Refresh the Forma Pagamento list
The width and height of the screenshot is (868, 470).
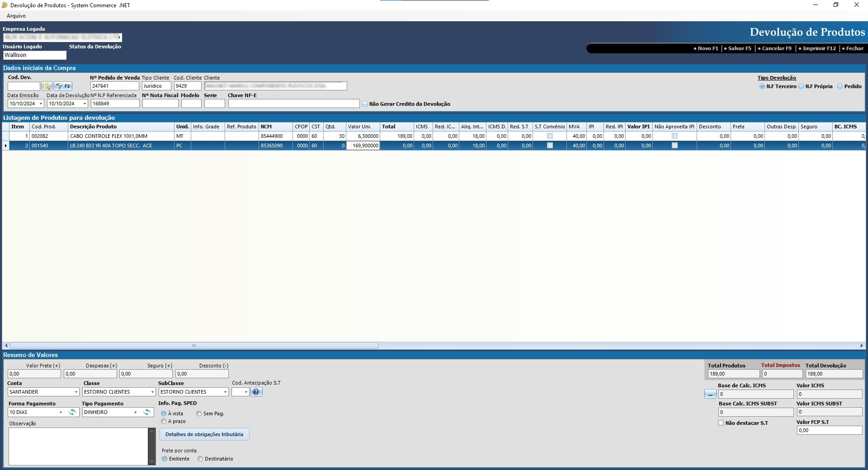[72, 412]
